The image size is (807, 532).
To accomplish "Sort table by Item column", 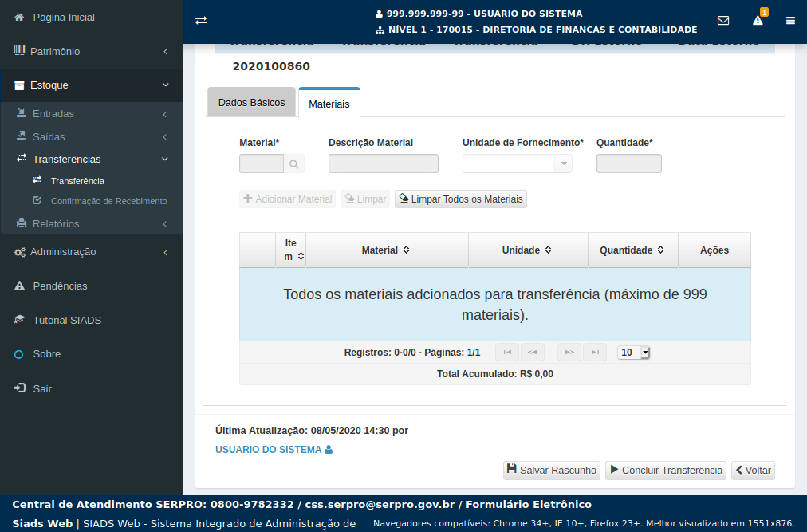I will 291,250.
